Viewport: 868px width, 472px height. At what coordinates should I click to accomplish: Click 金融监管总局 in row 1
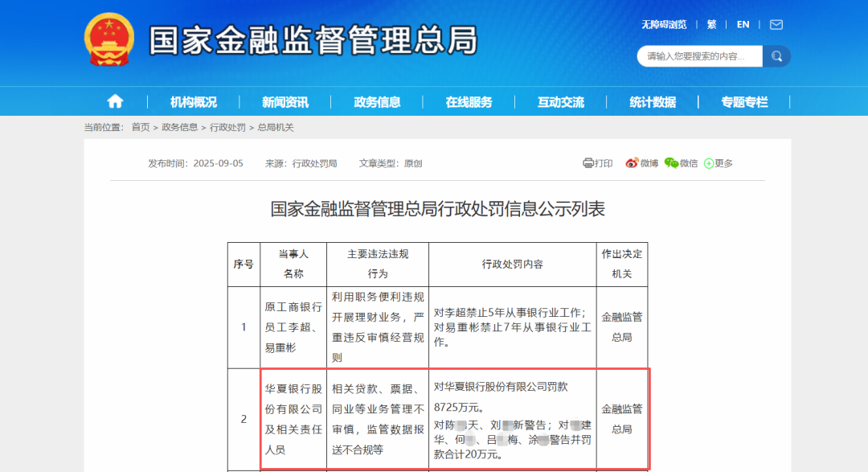[x=621, y=327]
